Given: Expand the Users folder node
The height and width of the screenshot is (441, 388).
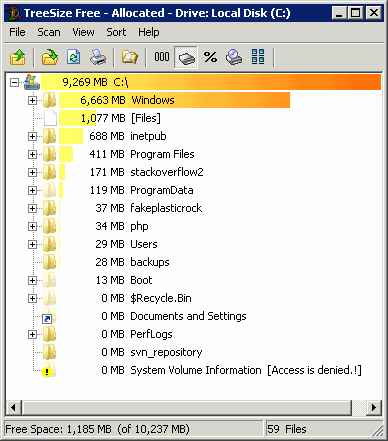Looking at the screenshot, I should tap(32, 244).
